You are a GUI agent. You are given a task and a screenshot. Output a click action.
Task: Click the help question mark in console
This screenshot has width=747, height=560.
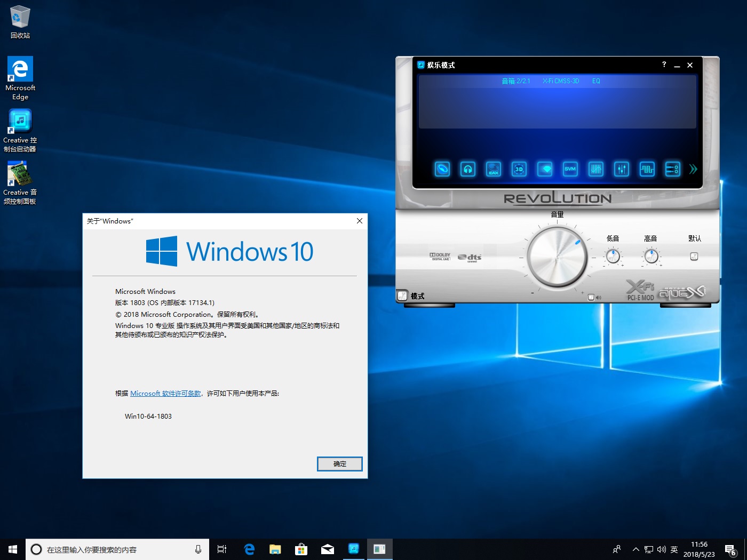pyautogui.click(x=664, y=65)
